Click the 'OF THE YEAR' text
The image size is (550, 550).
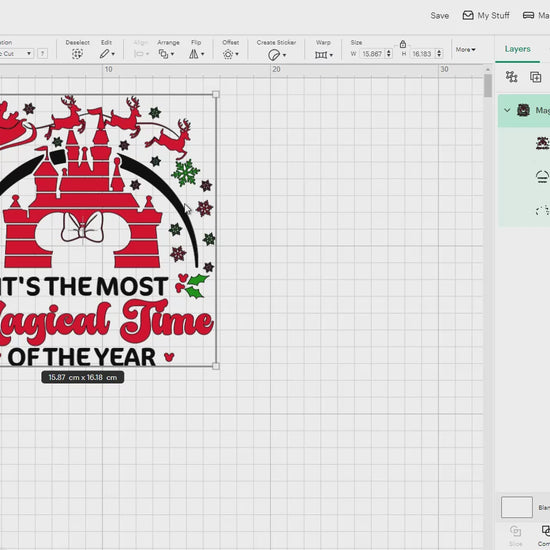click(x=81, y=357)
